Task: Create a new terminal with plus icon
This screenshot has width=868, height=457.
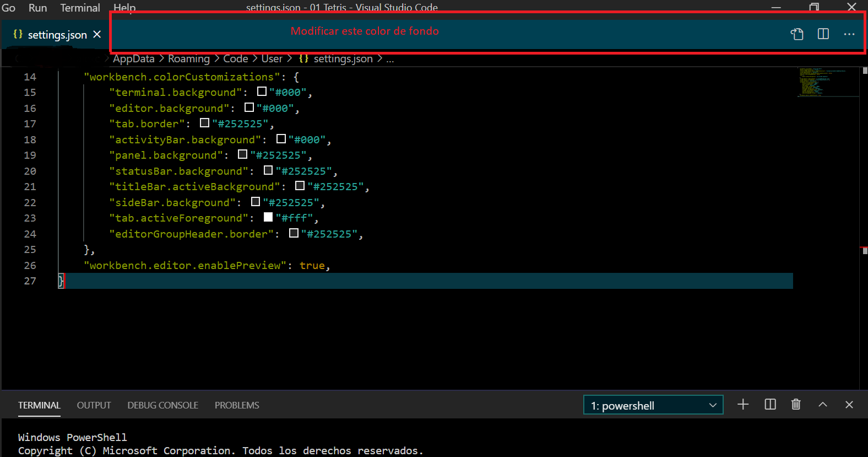Action: point(743,405)
